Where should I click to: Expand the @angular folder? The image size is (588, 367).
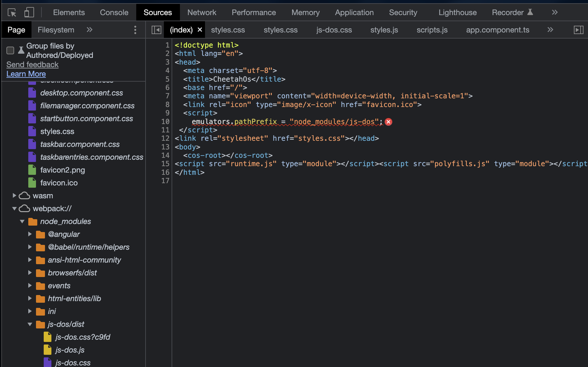point(30,234)
